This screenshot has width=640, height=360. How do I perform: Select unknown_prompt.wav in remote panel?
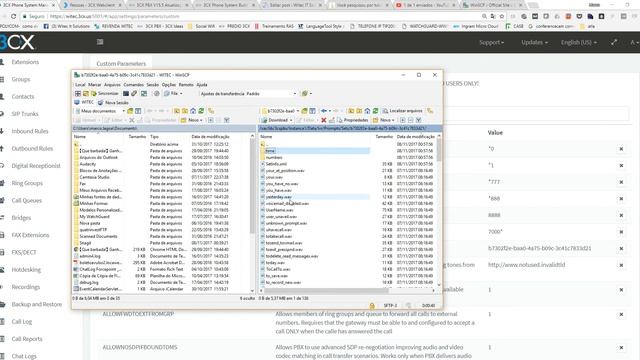pos(286,223)
